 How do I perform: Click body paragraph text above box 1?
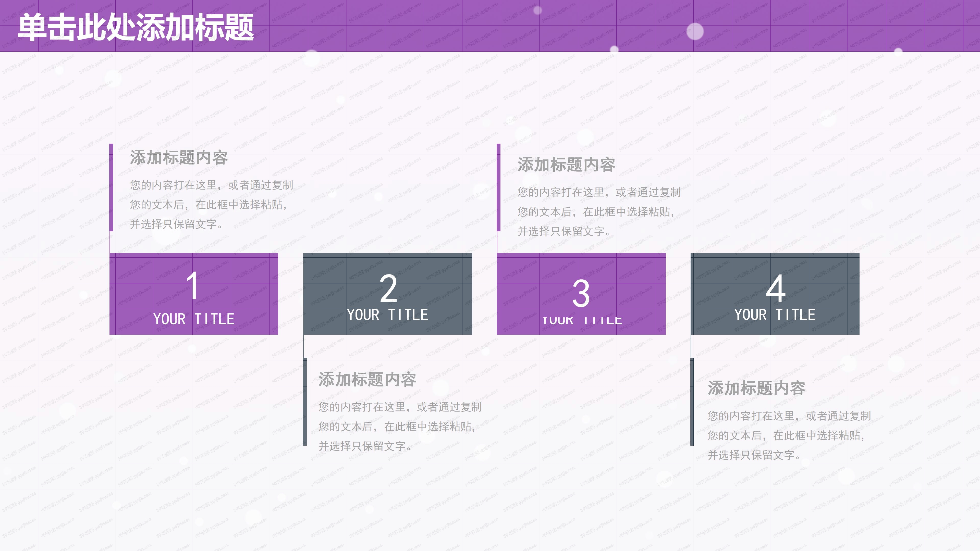coord(211,205)
